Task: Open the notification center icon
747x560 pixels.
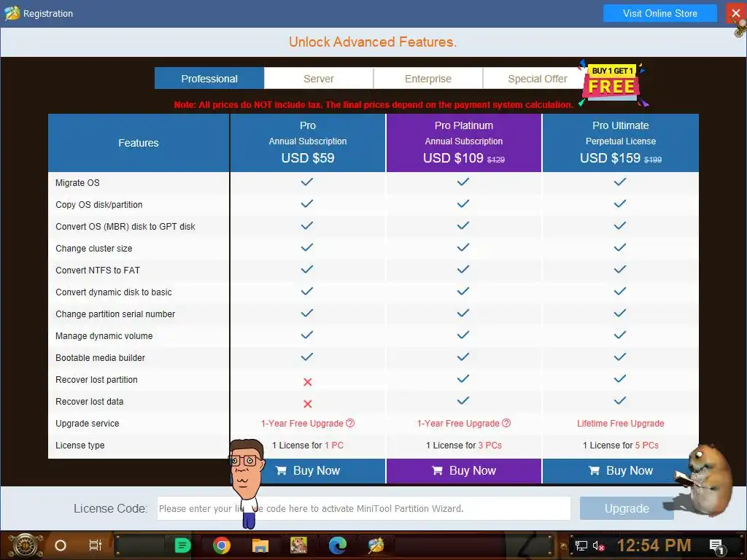Action: [x=716, y=547]
